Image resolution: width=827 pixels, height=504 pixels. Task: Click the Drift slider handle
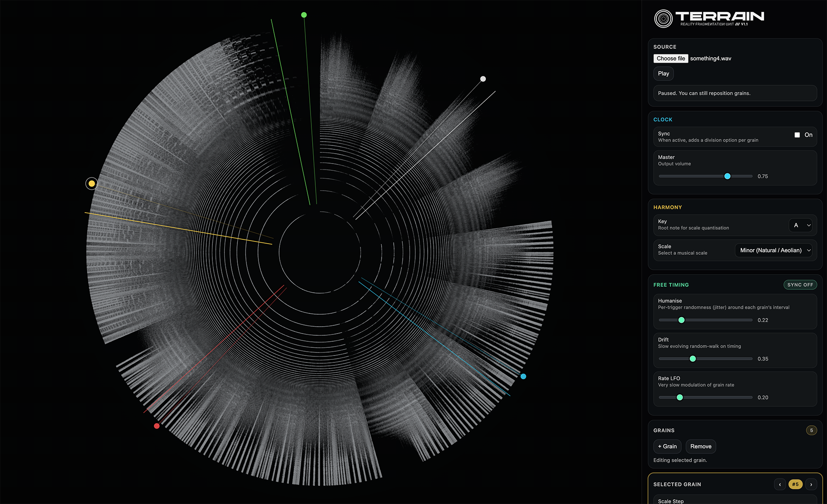[693, 359]
